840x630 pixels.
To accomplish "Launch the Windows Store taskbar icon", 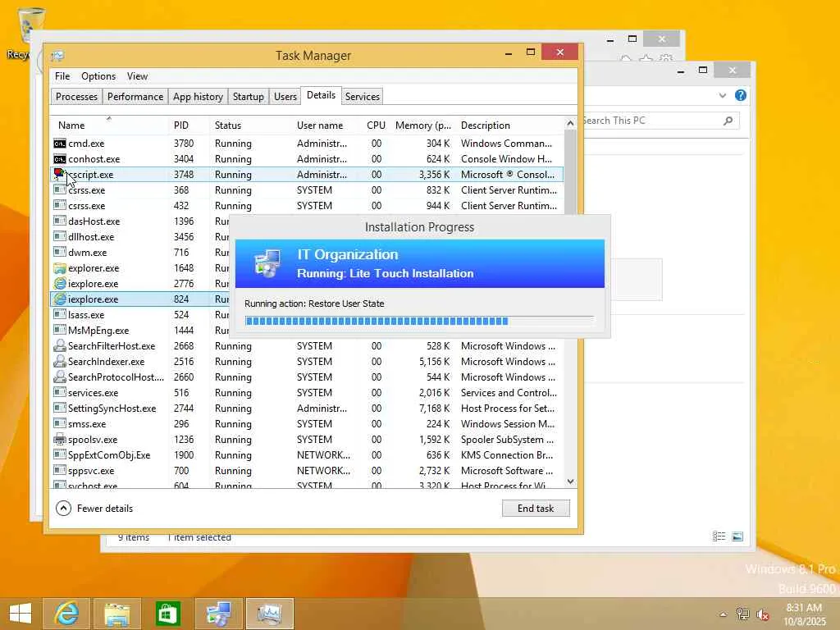I will point(168,614).
